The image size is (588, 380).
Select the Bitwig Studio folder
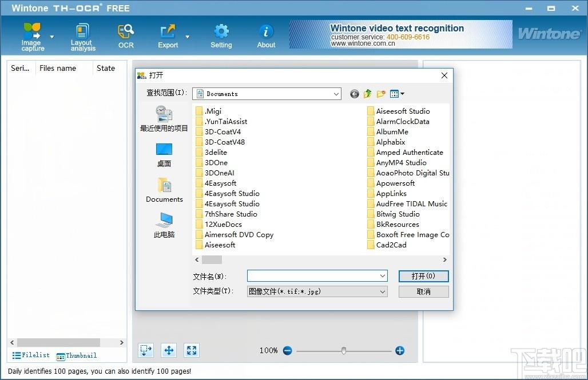(394, 214)
